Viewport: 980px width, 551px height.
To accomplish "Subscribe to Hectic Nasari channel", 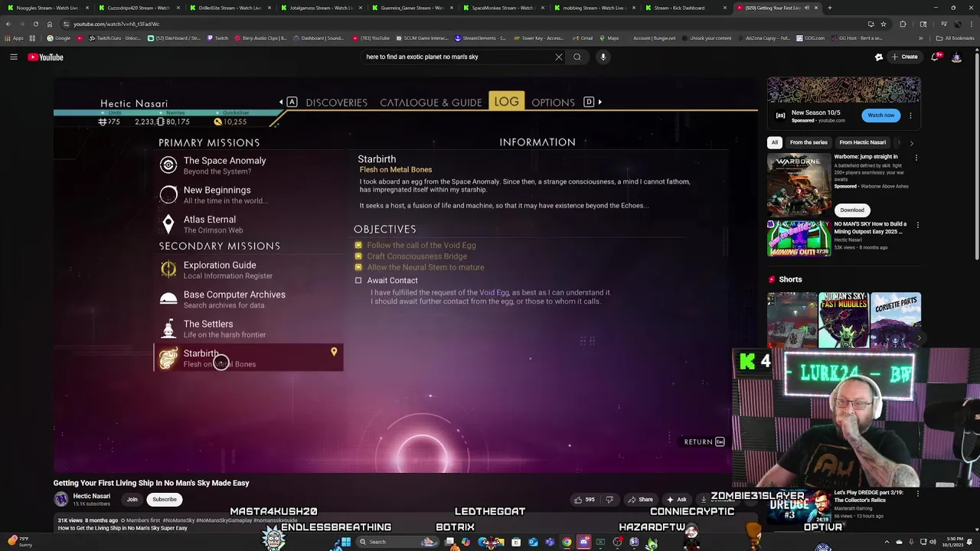I will (164, 499).
